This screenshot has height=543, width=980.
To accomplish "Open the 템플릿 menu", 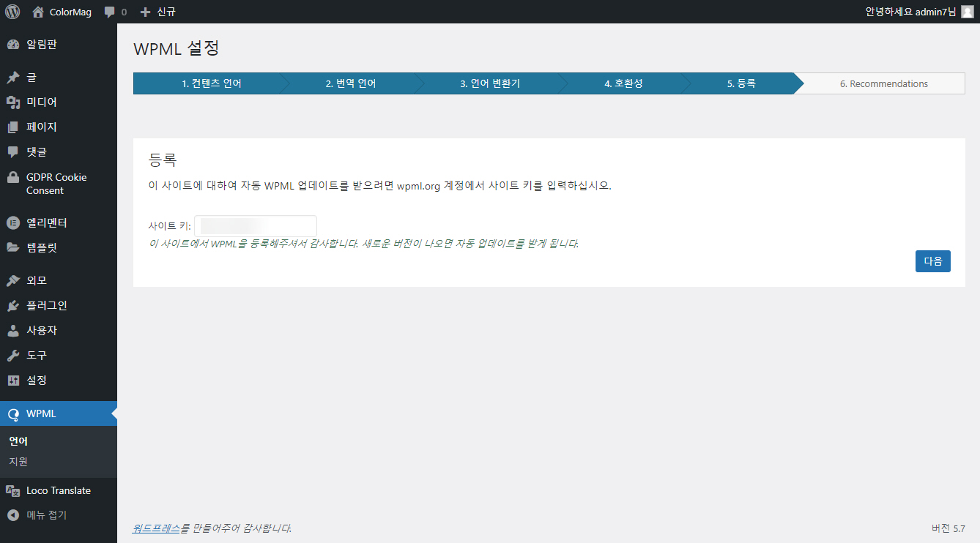I will click(59, 247).
